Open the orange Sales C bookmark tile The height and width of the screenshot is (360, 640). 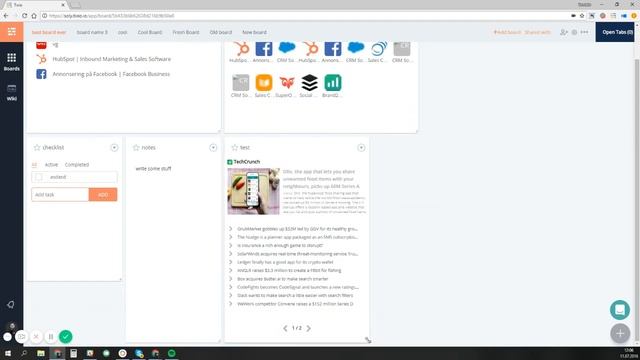pyautogui.click(x=264, y=83)
